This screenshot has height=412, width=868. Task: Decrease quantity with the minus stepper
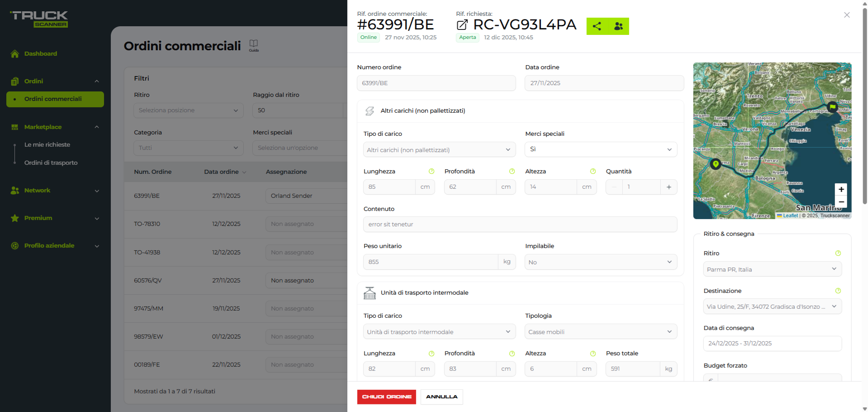click(614, 187)
